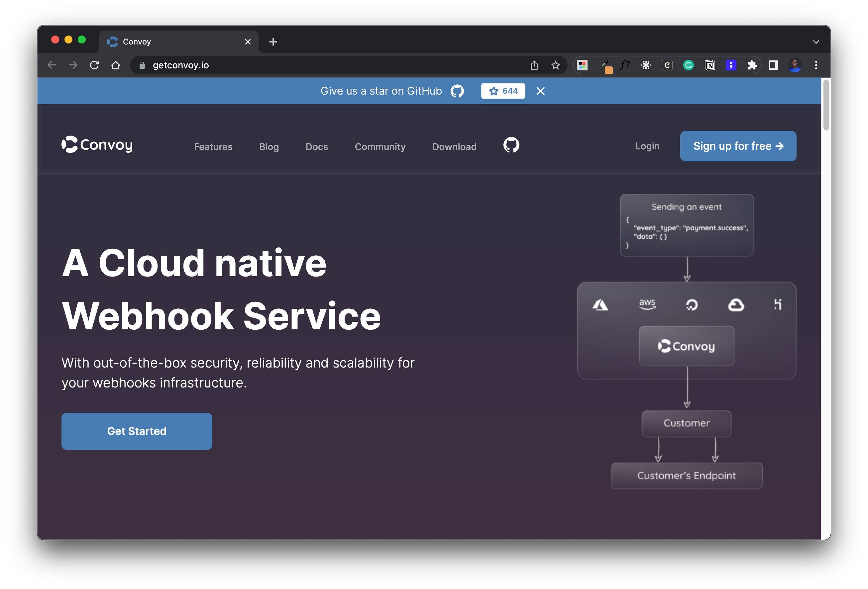Click the share page icon
The height and width of the screenshot is (589, 868).
(534, 65)
